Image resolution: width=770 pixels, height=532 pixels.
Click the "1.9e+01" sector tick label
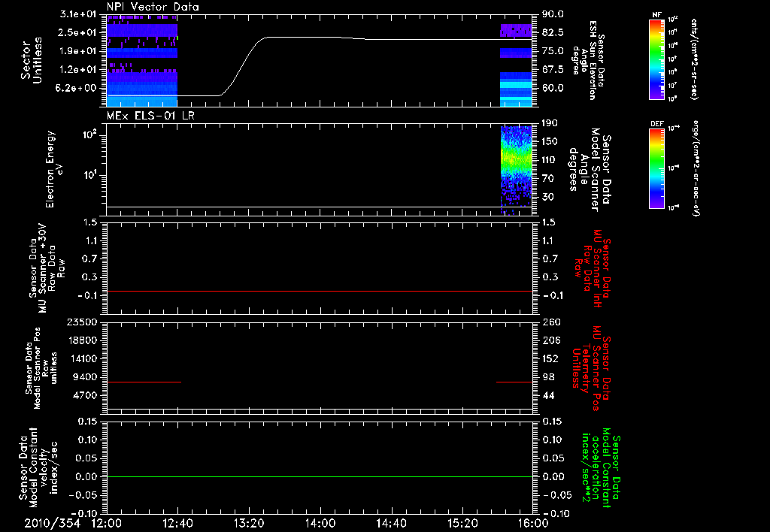point(78,51)
